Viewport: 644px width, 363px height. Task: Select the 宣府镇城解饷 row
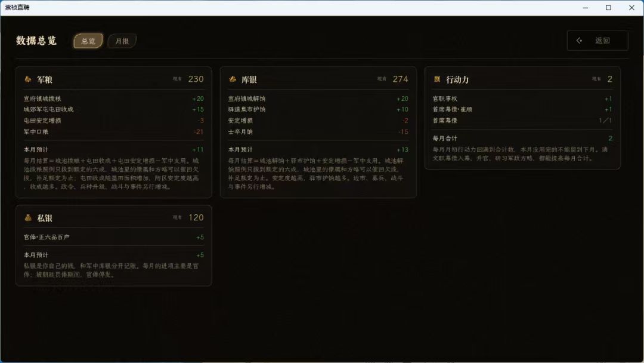click(x=318, y=99)
